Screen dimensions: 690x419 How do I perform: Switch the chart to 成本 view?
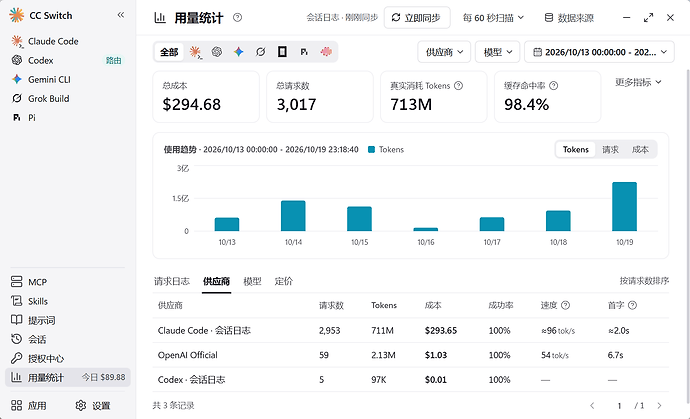[x=640, y=150]
